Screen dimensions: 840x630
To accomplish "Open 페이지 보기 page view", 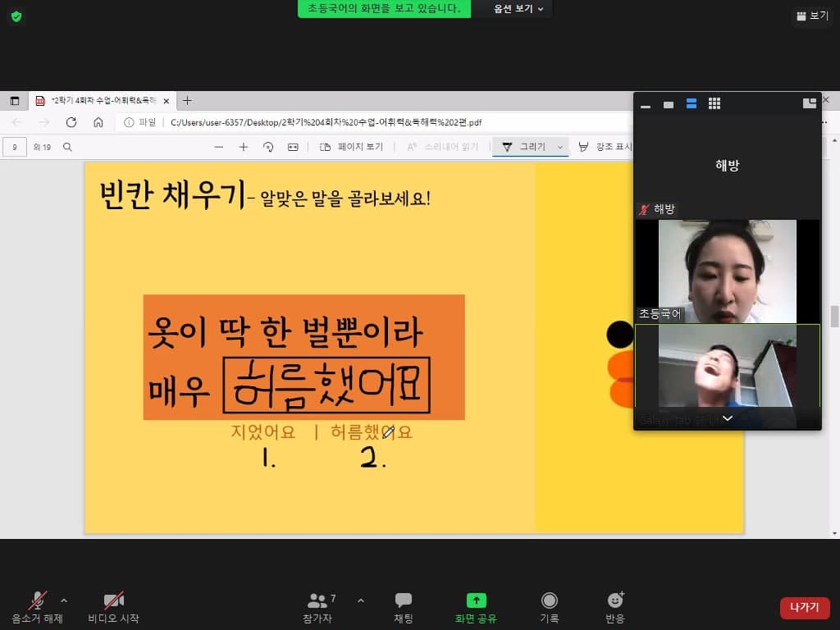I will (351, 147).
